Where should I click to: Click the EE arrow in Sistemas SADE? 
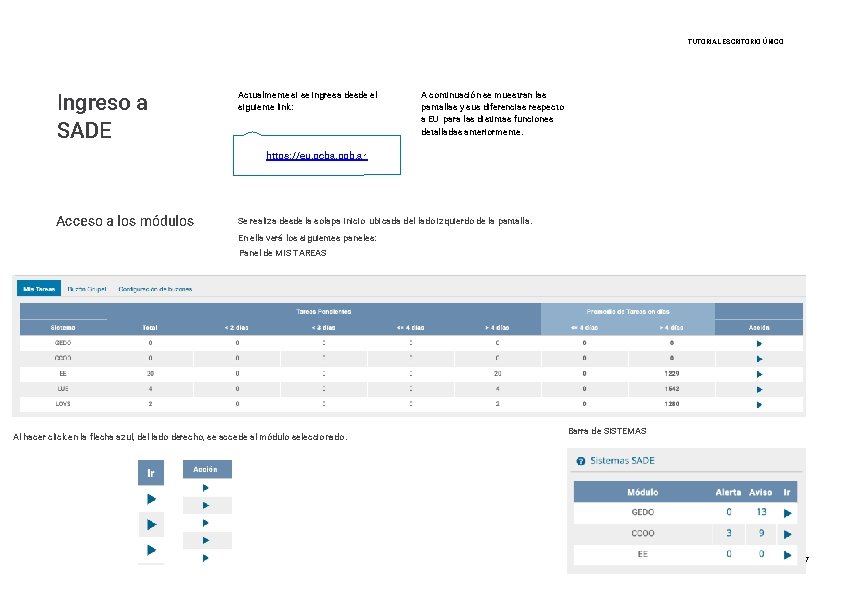coord(787,555)
